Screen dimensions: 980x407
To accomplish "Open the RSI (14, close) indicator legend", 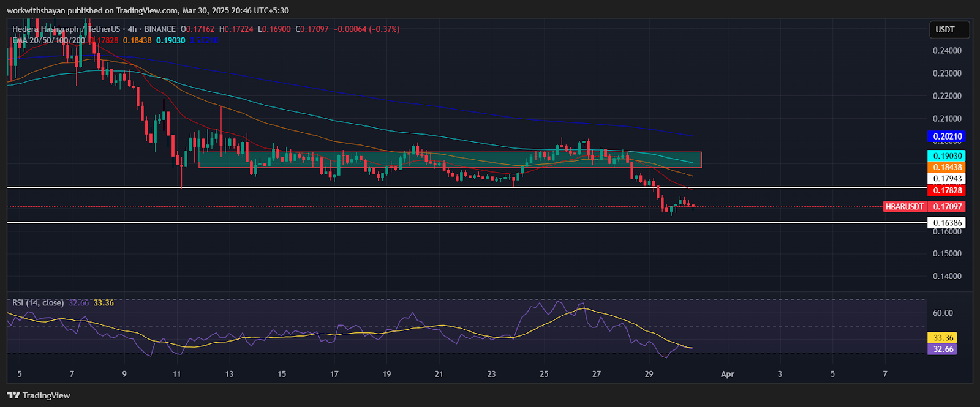I will (x=37, y=303).
